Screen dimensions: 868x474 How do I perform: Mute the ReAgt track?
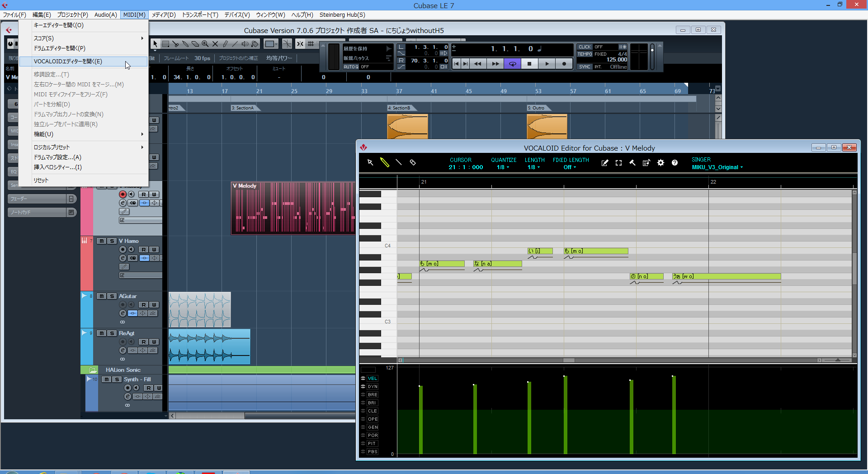pyautogui.click(x=101, y=333)
